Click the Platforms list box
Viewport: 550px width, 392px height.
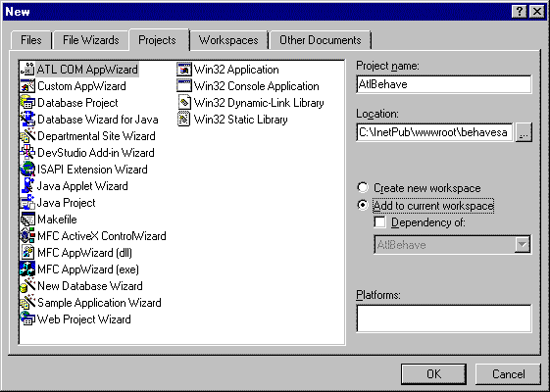(x=444, y=318)
